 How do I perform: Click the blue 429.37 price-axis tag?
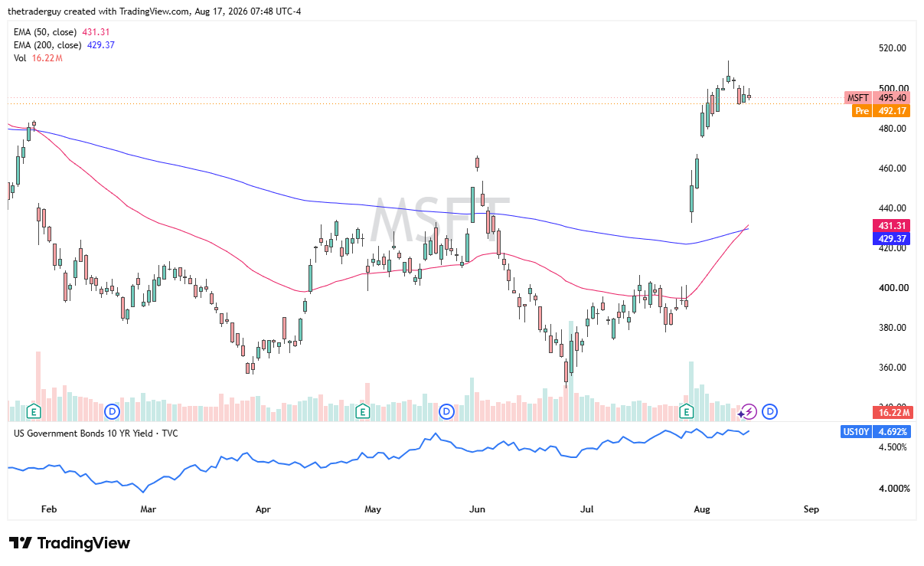tap(892, 239)
